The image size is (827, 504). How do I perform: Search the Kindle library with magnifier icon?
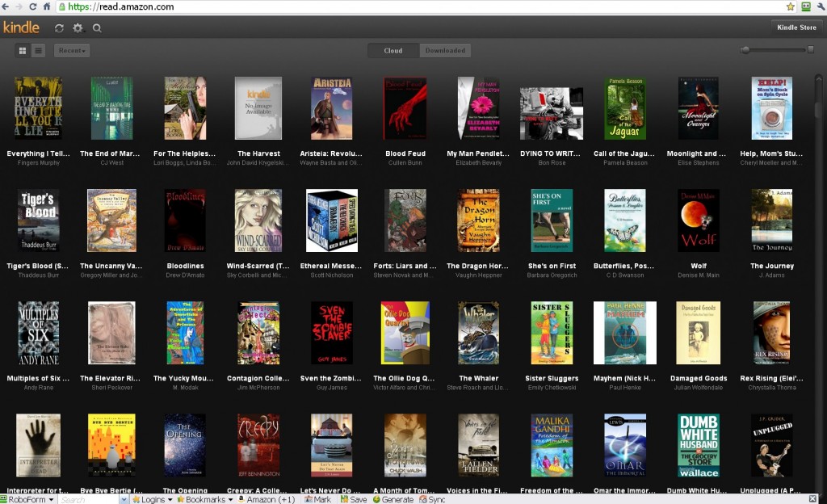click(97, 28)
